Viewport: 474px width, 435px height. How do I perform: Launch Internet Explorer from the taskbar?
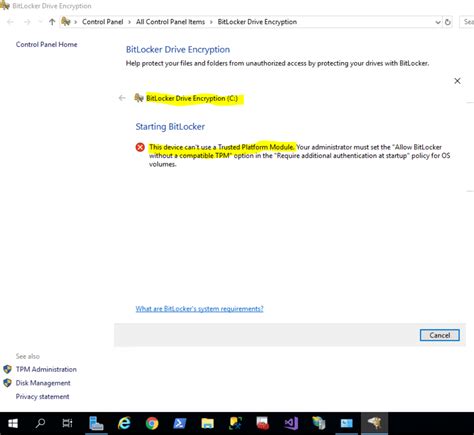(124, 423)
